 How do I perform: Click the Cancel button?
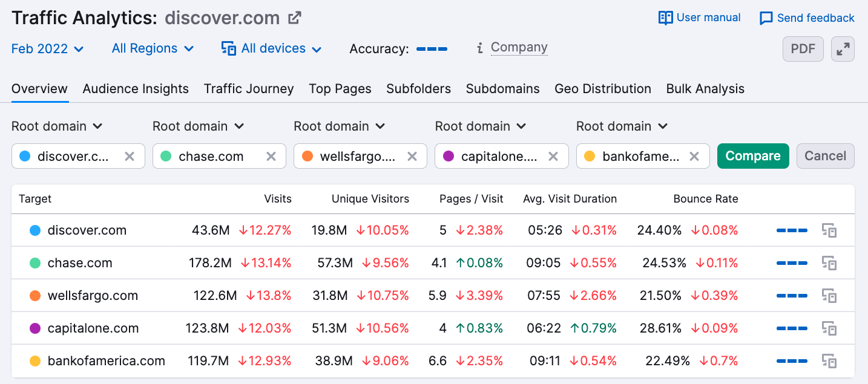826,156
